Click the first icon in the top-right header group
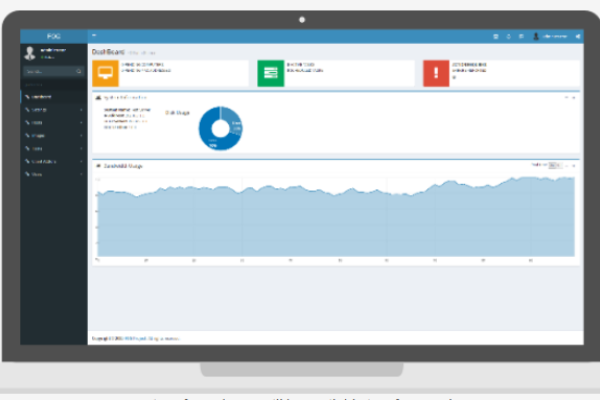This screenshot has height=400, width=600. [x=496, y=36]
